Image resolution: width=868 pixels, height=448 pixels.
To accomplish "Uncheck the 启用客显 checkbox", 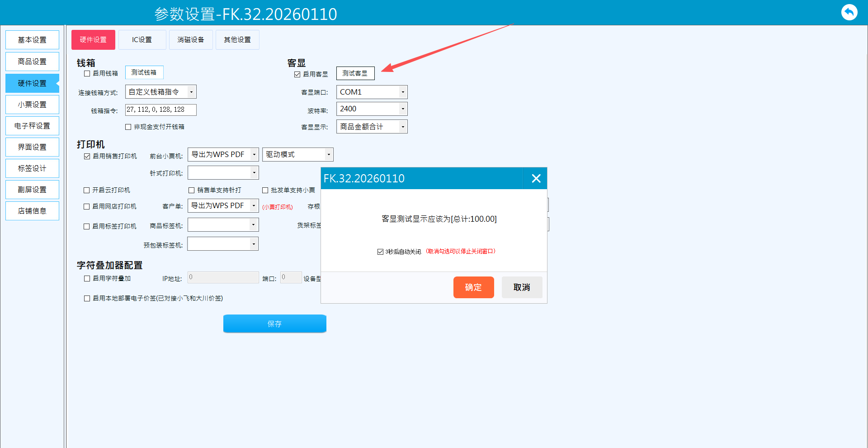I will click(x=297, y=75).
